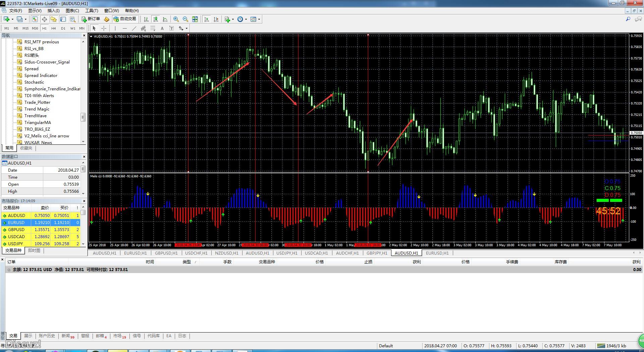Toggle the H1 timeframe button
Screen dimensions: 644x352
(x=44, y=29)
